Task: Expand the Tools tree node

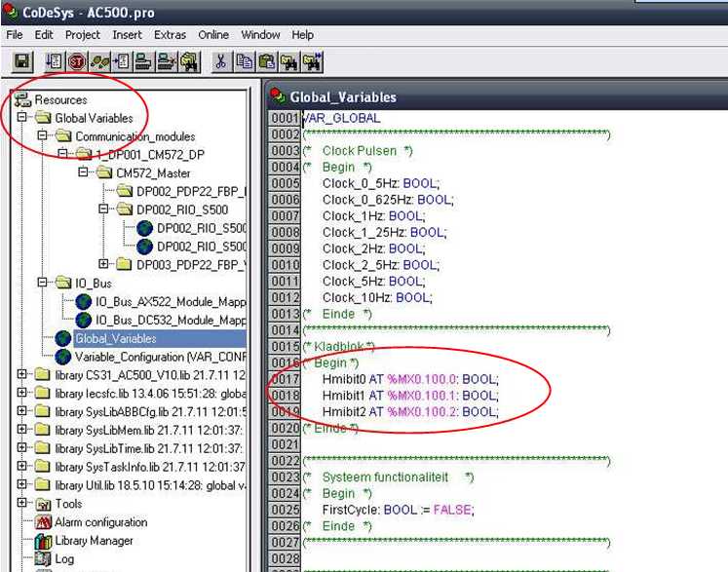Action: (x=22, y=504)
